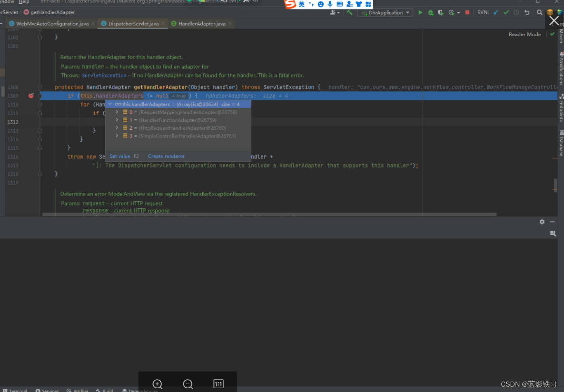Screen dimensions: 564x392
Task: Toggle the fold marker at line 1315
Action: [40, 148]
